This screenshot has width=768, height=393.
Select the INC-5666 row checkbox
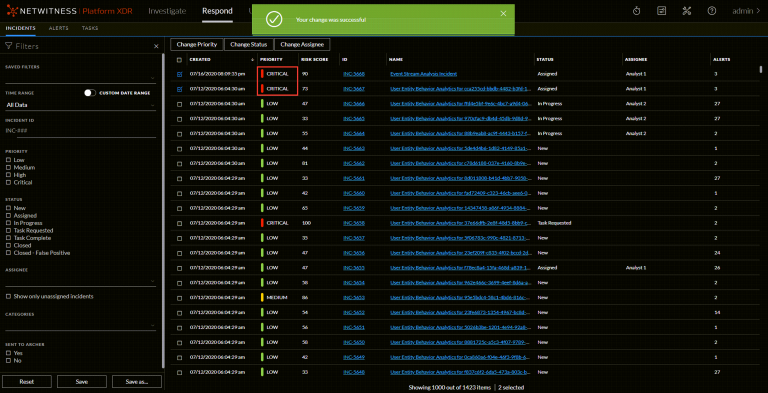tap(179, 104)
